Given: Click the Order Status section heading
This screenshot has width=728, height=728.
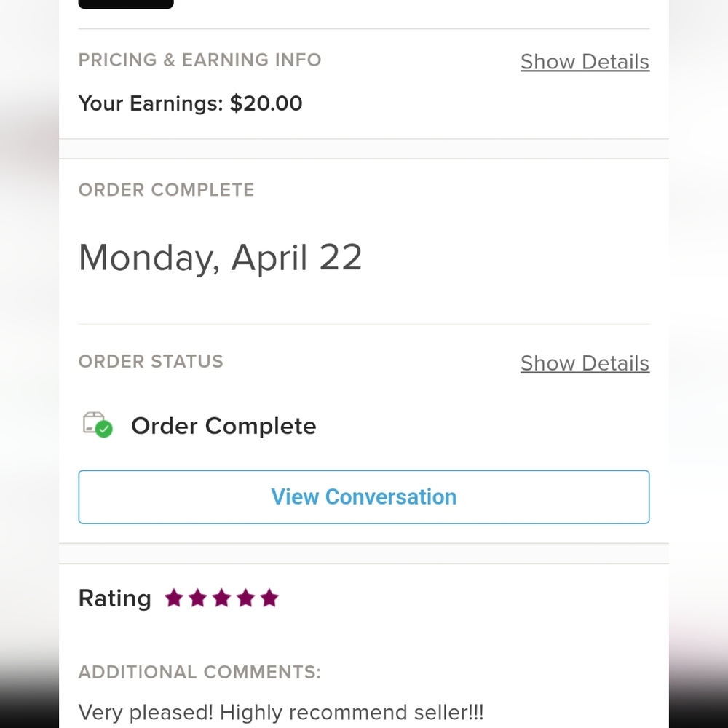Looking at the screenshot, I should point(151,361).
